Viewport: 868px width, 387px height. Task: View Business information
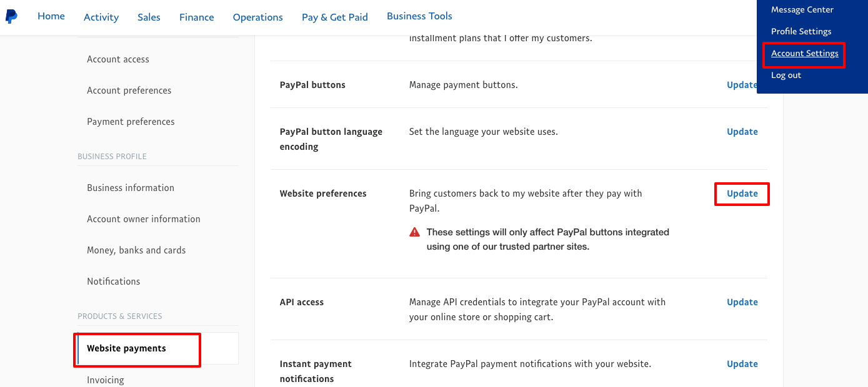click(131, 187)
